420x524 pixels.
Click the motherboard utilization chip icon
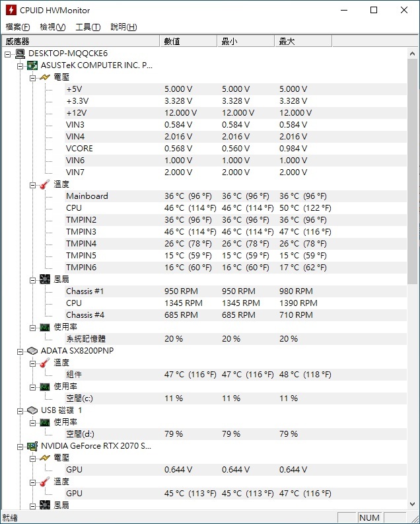[x=45, y=327]
